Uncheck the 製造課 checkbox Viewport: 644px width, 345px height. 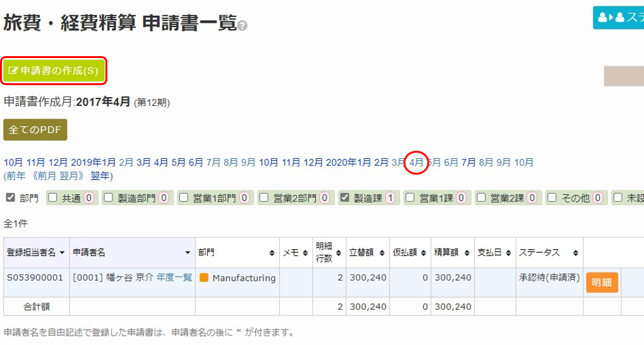[345, 198]
